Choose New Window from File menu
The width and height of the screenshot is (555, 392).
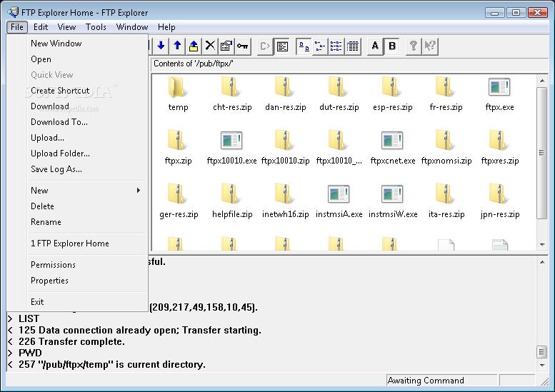coord(87,43)
